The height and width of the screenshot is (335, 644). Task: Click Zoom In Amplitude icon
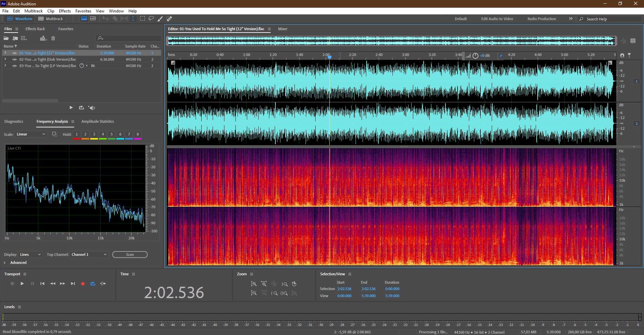click(x=254, y=284)
